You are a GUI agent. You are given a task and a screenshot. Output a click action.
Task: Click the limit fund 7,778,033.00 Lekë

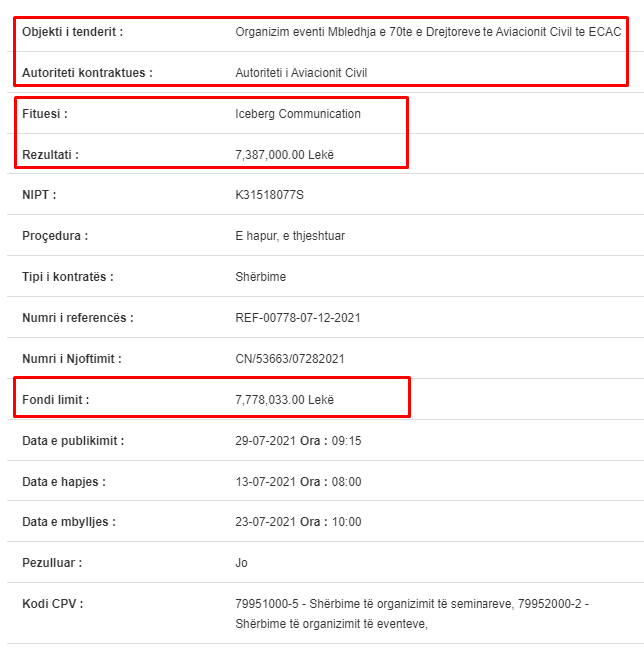pyautogui.click(x=284, y=400)
